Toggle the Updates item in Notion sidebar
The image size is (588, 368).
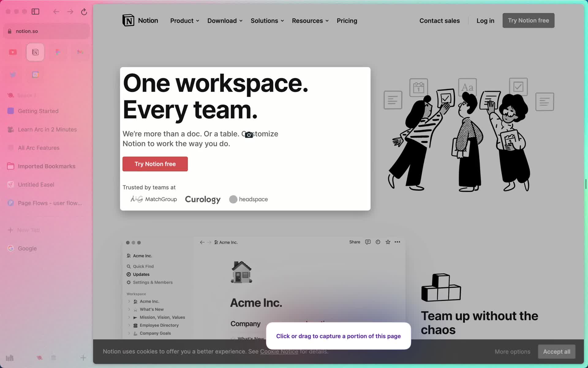(x=141, y=274)
